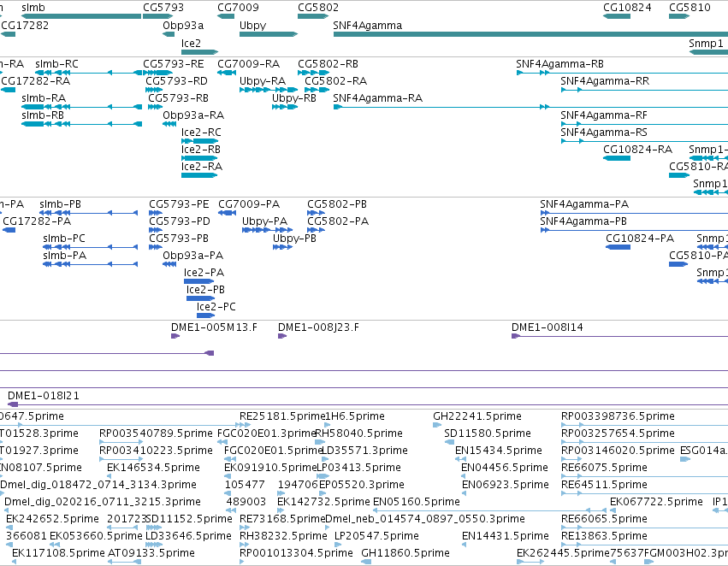This screenshot has height=566, width=728.
Task: Select protein CG7009-PA
Action: tap(227, 213)
